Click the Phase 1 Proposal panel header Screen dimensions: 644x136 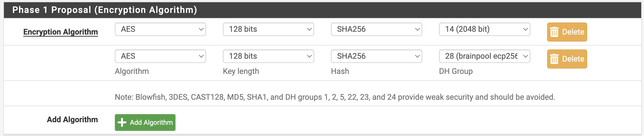(323, 10)
